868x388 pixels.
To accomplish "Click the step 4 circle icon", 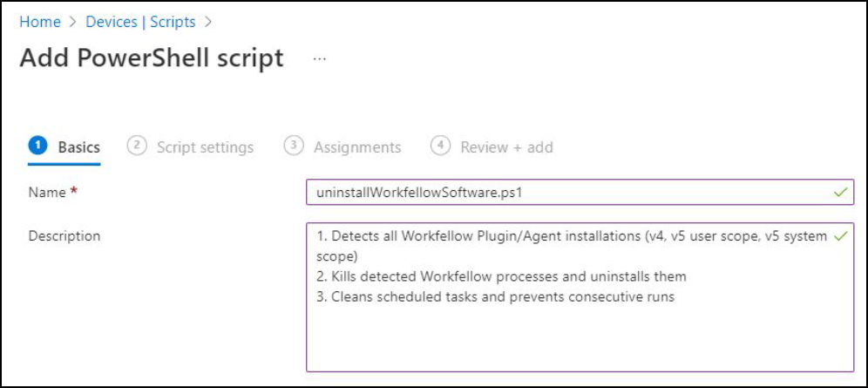I will [440, 146].
